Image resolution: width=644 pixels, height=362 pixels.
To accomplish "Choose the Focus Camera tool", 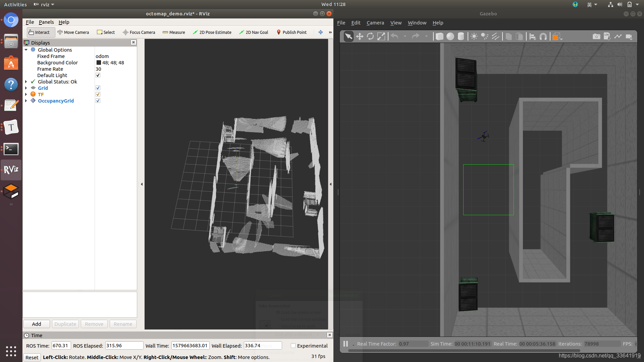I will coord(139,33).
